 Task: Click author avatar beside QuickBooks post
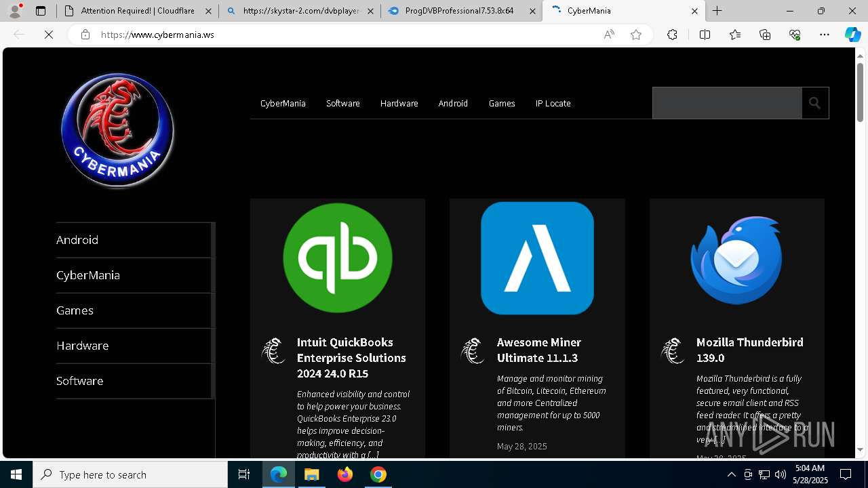click(x=273, y=350)
